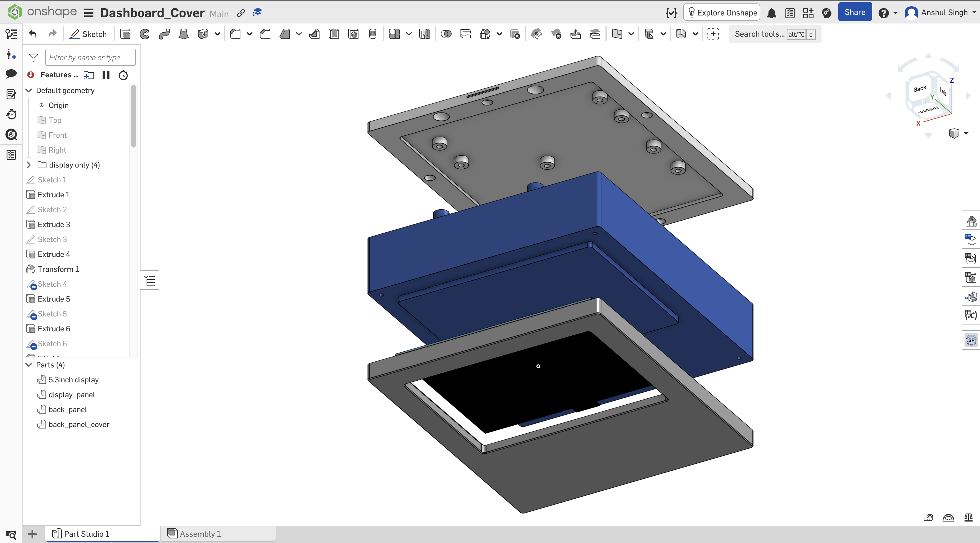980x543 pixels.
Task: Choose the Split tool
Action: tap(466, 34)
